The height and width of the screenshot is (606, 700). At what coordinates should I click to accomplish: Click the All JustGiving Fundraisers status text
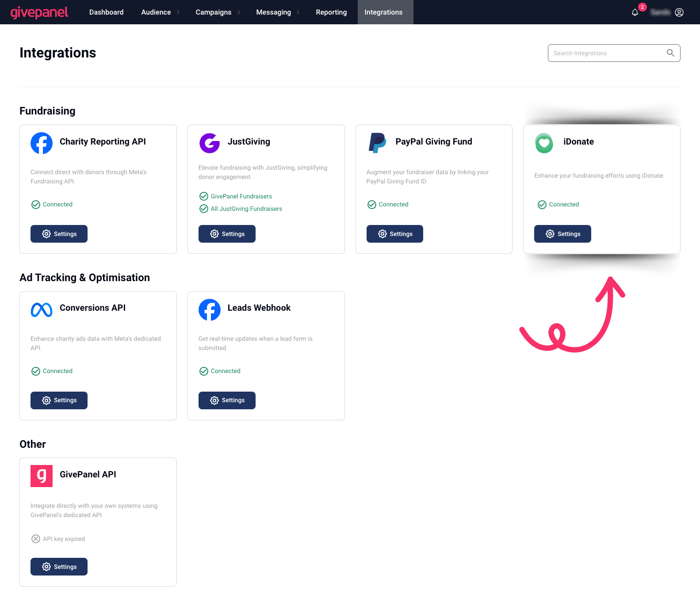tap(246, 209)
